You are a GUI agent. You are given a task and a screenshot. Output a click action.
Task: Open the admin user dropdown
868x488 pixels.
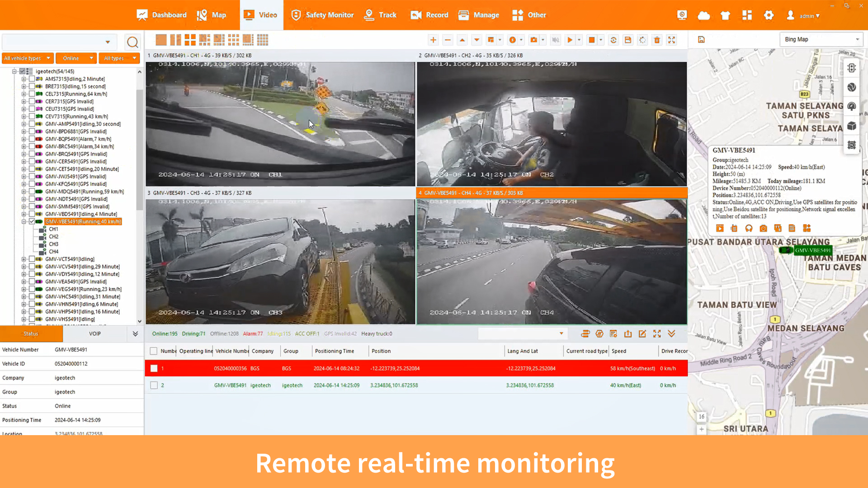(x=803, y=15)
